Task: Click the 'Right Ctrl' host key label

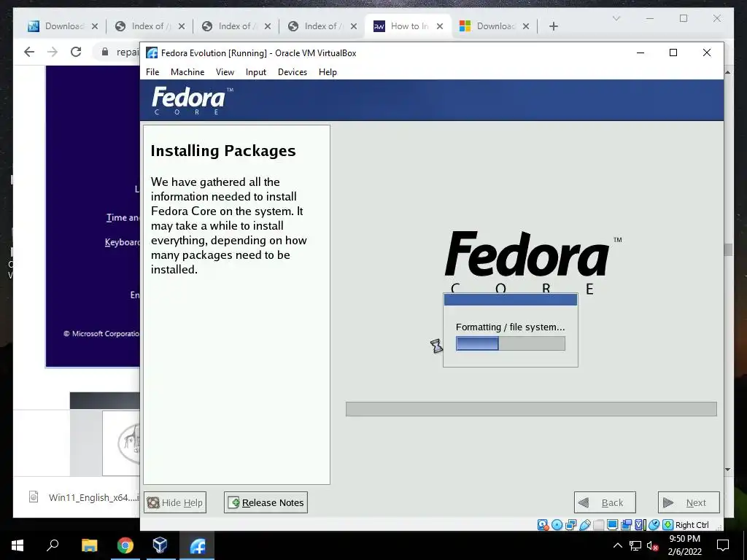Action: (x=692, y=525)
